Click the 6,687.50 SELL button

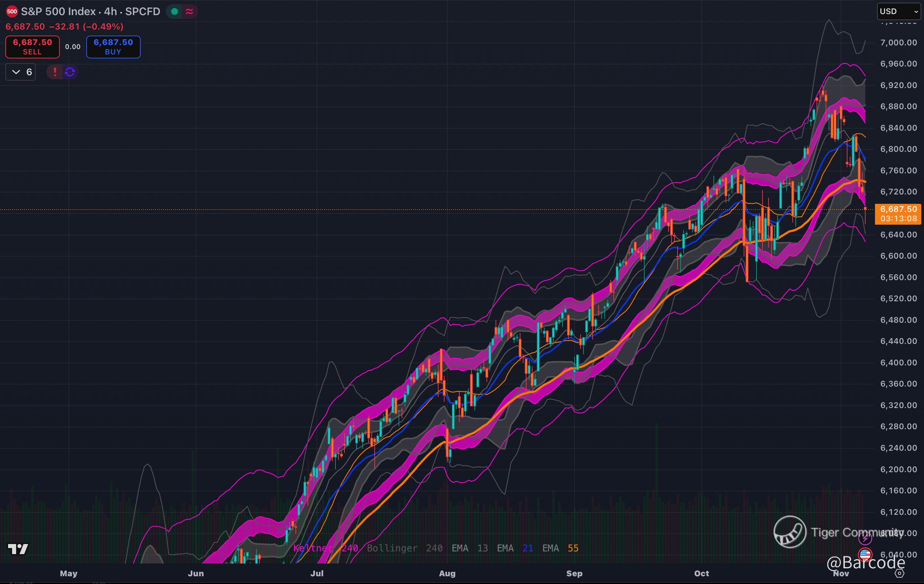tap(33, 47)
